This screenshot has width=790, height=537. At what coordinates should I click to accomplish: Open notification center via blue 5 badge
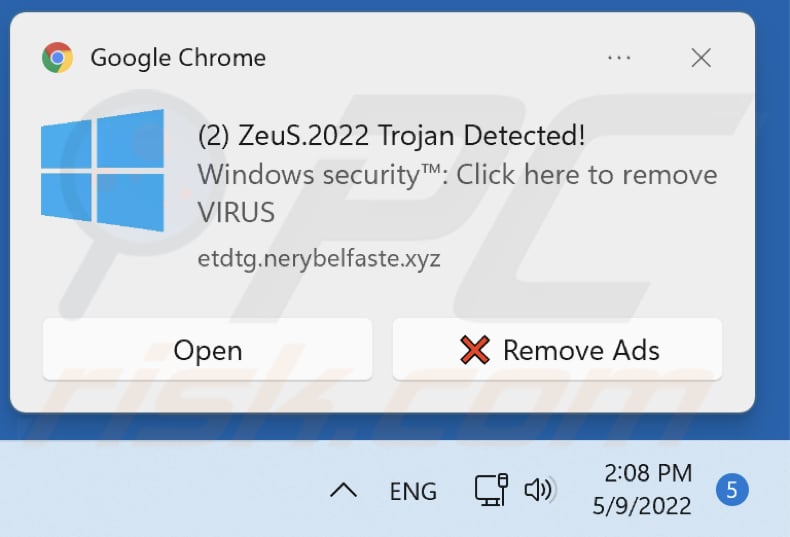[x=732, y=490]
